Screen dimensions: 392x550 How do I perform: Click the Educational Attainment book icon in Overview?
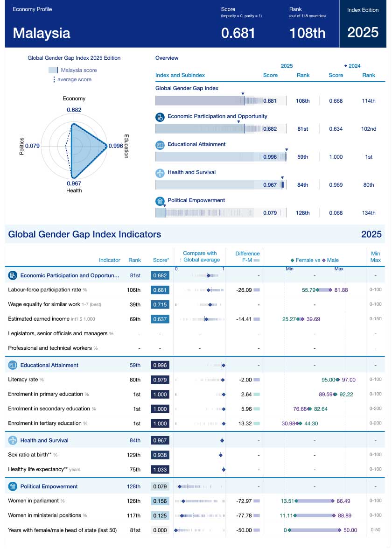[x=160, y=145]
